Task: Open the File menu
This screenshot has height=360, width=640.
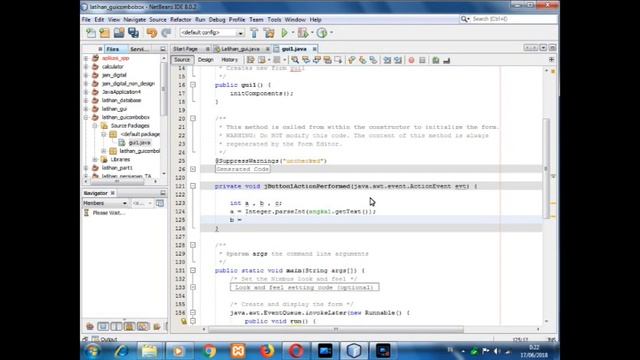Action: (86, 20)
